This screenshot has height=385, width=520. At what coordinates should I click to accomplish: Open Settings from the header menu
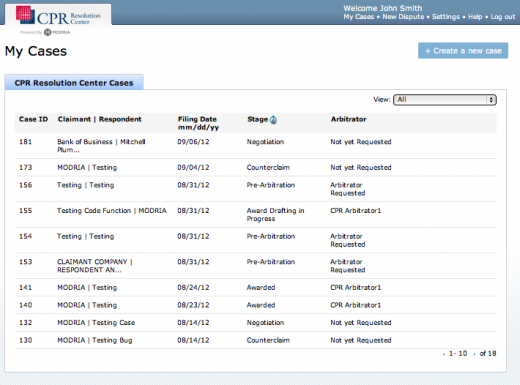coord(446,17)
